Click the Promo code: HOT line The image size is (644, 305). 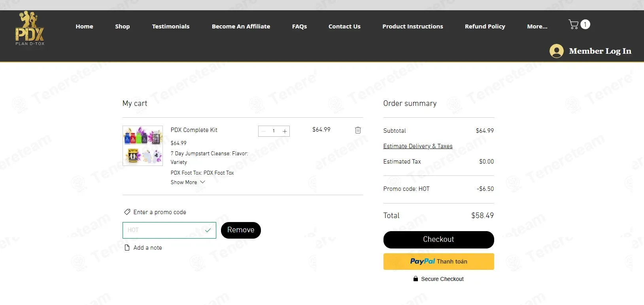(406, 189)
